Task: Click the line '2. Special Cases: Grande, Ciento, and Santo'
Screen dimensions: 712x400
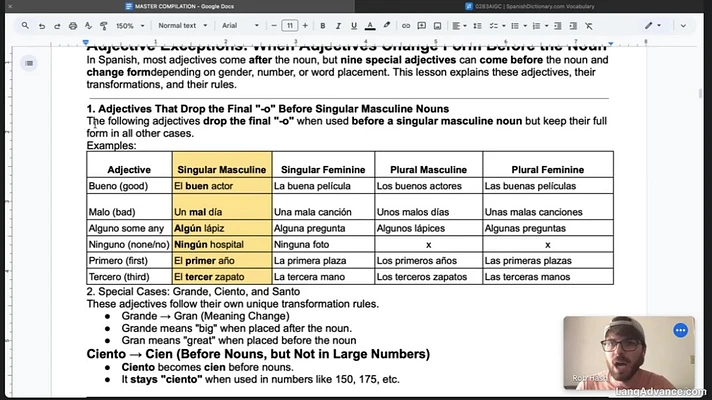Action: [x=193, y=291]
